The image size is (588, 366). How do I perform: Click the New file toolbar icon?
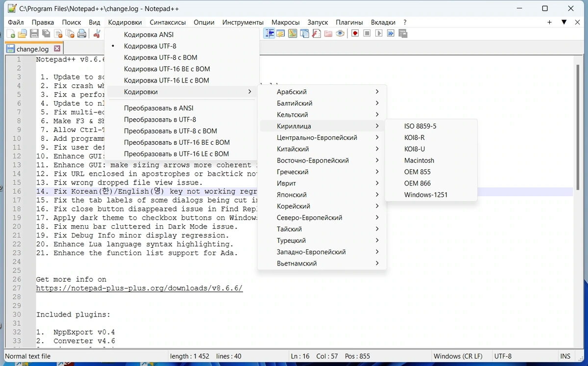11,34
